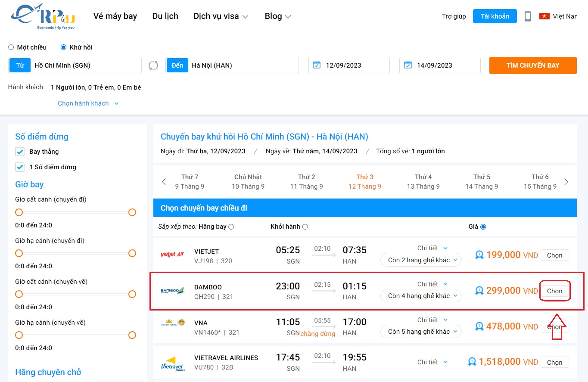Viewport: 588px width, 382px height.
Task: Open the Trợ giúp help link
Action: tap(454, 16)
